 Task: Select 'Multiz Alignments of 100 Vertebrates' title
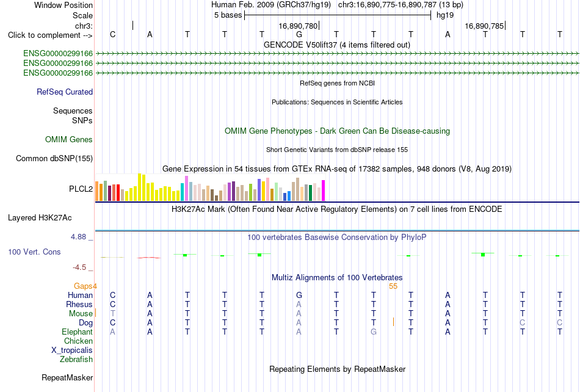337,277
